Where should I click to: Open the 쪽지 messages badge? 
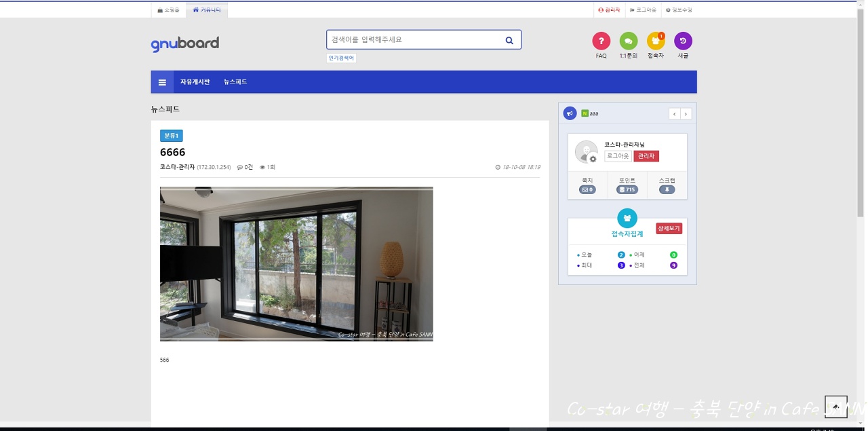[x=587, y=190]
